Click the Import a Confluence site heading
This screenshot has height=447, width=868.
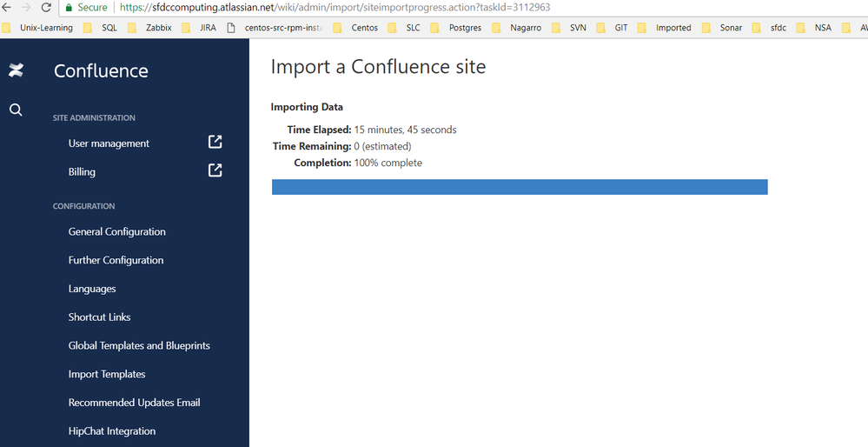pos(378,66)
